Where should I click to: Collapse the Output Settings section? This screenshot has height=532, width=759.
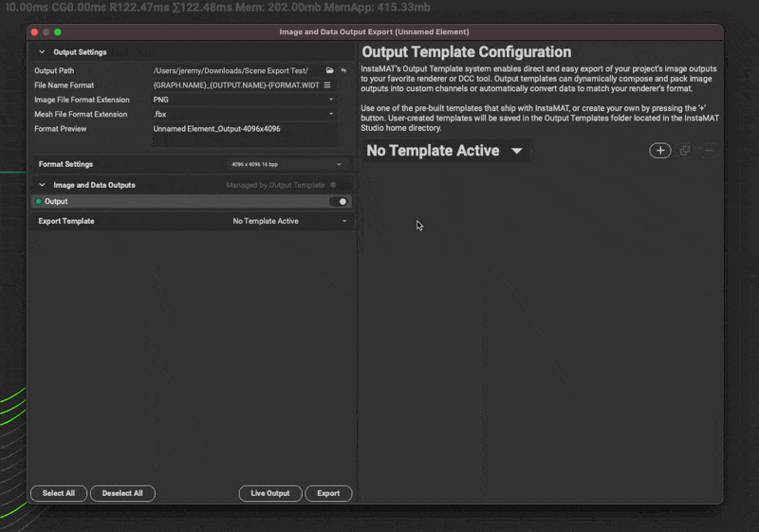click(42, 52)
